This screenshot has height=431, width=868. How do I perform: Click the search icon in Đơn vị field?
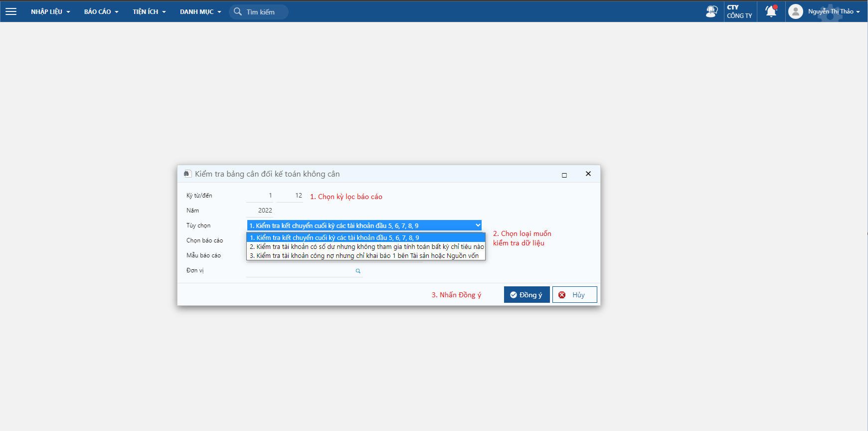click(358, 271)
